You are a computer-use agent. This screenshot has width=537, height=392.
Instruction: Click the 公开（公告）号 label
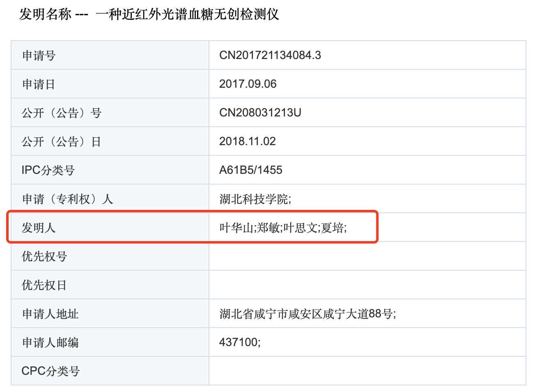tap(62, 113)
